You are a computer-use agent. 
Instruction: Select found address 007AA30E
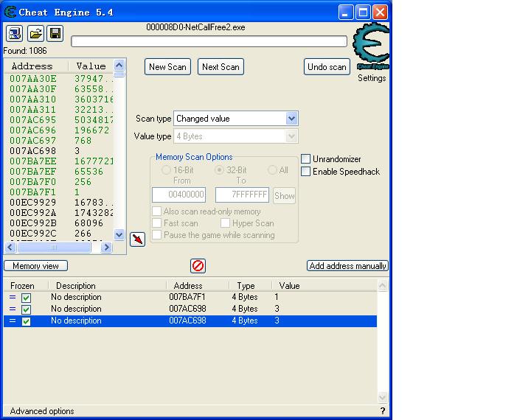33,79
